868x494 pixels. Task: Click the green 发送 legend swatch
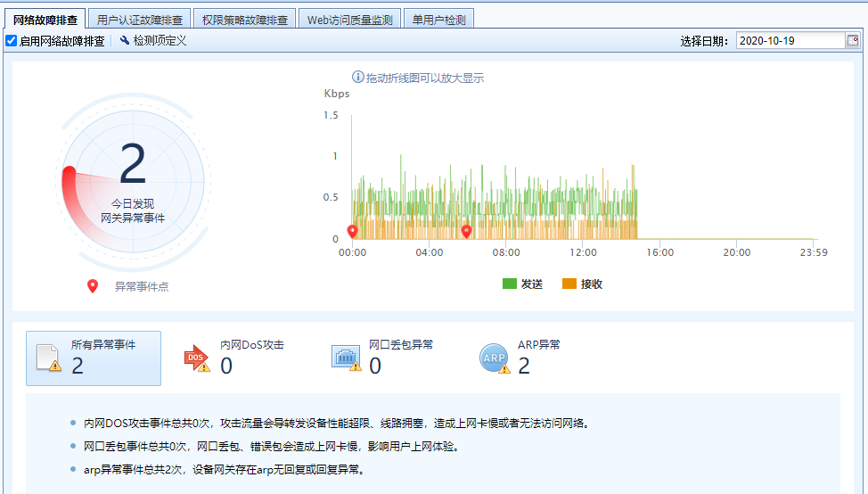pyautogui.click(x=510, y=284)
